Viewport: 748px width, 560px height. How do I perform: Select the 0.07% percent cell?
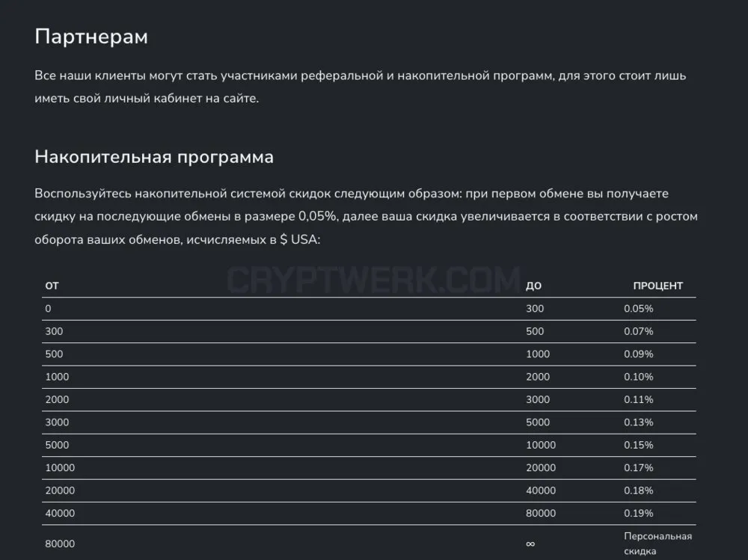point(638,331)
